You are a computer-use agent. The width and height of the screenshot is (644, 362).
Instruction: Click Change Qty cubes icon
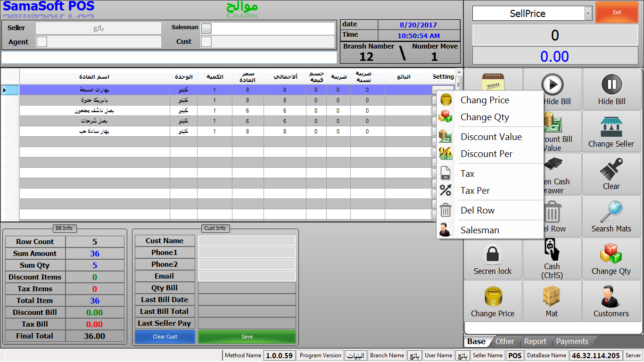(611, 255)
